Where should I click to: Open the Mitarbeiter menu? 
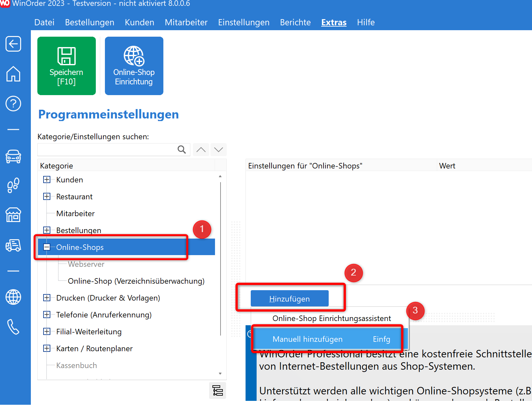pyautogui.click(x=186, y=22)
